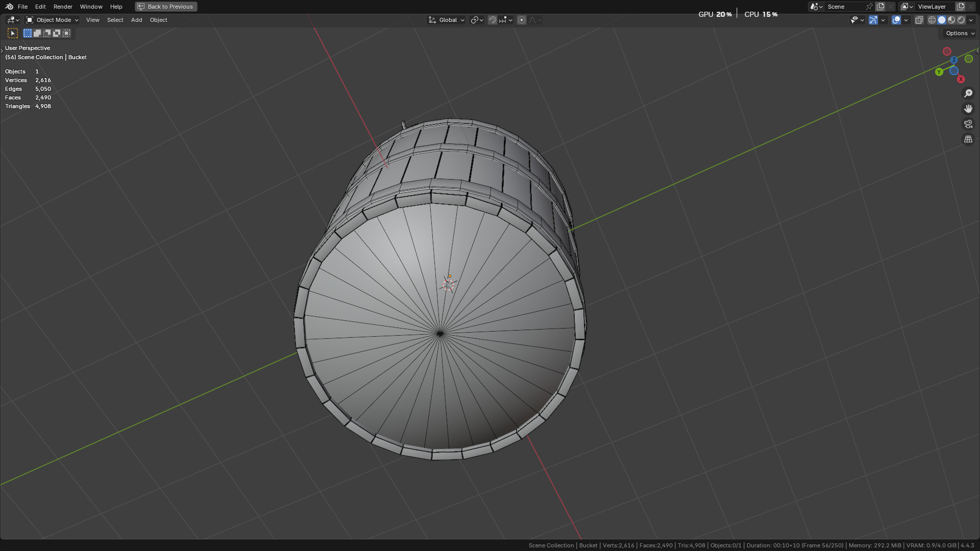
Task: Toggle show overlays button
Action: tap(896, 20)
